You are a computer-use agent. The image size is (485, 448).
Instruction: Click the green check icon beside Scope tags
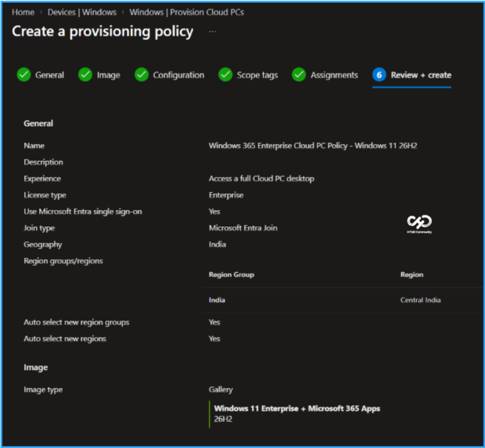pos(226,75)
